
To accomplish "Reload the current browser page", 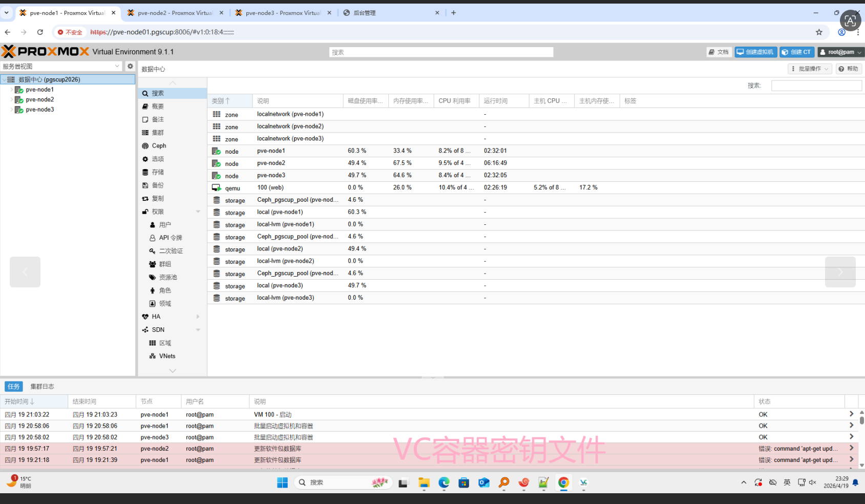I will (40, 32).
